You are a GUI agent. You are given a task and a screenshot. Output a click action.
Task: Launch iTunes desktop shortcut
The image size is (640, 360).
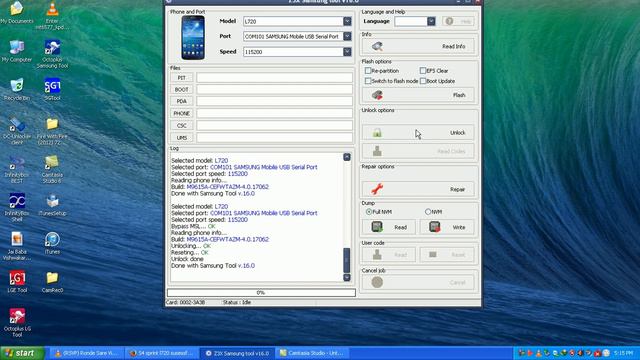point(52,243)
